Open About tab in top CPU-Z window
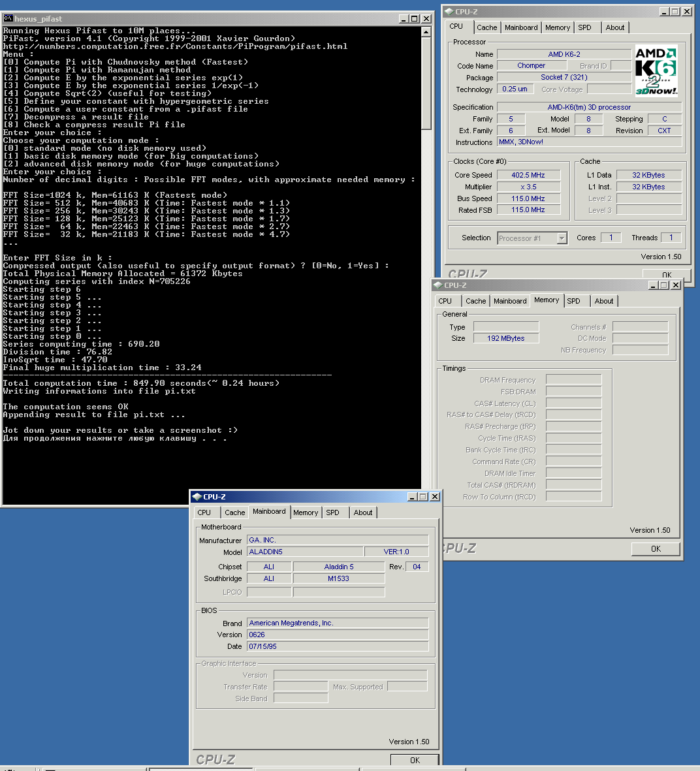Image resolution: width=700 pixels, height=771 pixels. click(x=615, y=27)
